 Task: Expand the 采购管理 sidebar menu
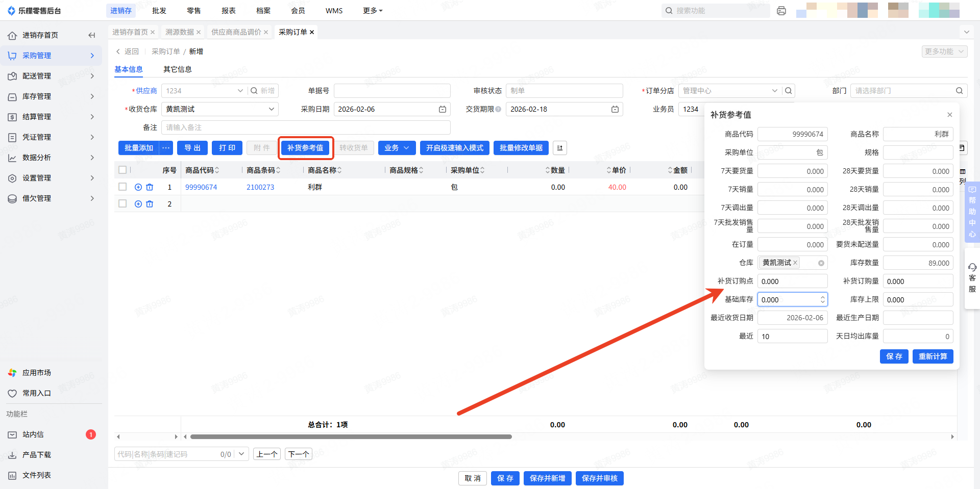point(51,56)
